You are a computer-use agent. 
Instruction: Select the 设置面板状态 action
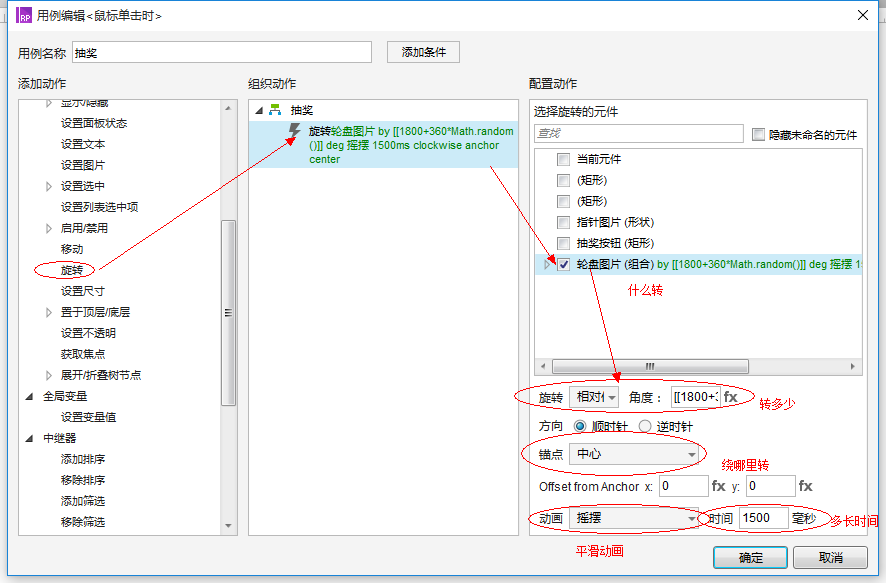(94, 123)
